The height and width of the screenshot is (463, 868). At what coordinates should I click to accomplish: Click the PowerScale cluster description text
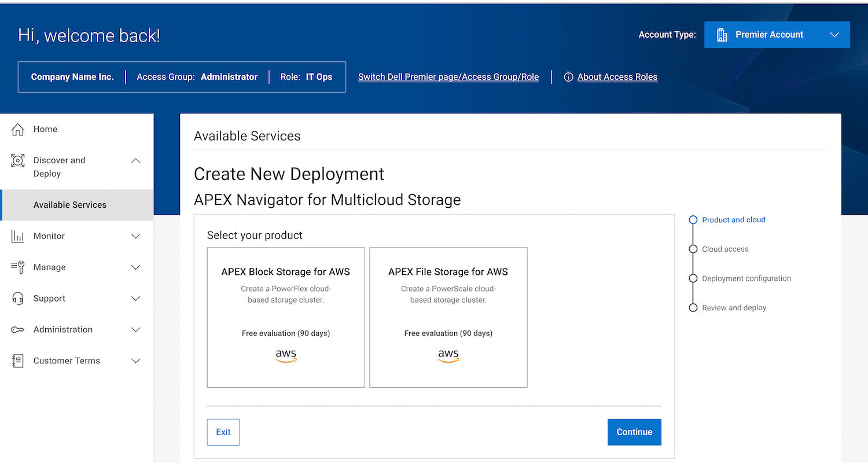(448, 294)
